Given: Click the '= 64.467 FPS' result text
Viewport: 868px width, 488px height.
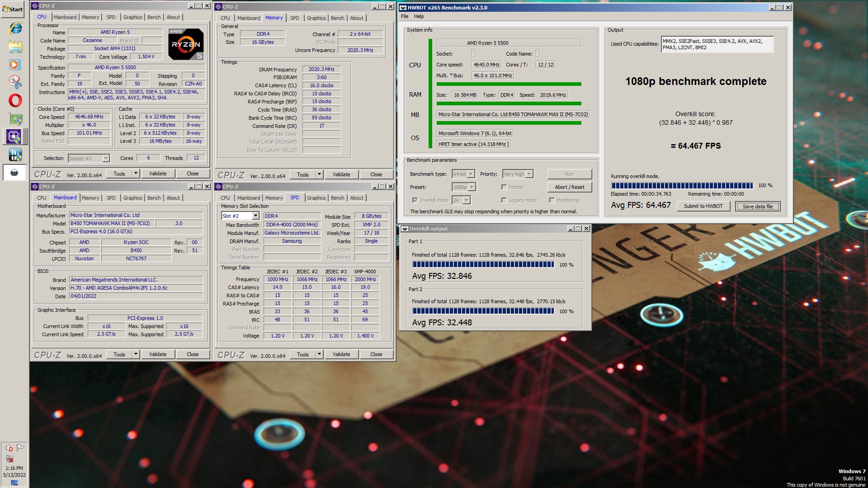Looking at the screenshot, I should click(x=695, y=146).
